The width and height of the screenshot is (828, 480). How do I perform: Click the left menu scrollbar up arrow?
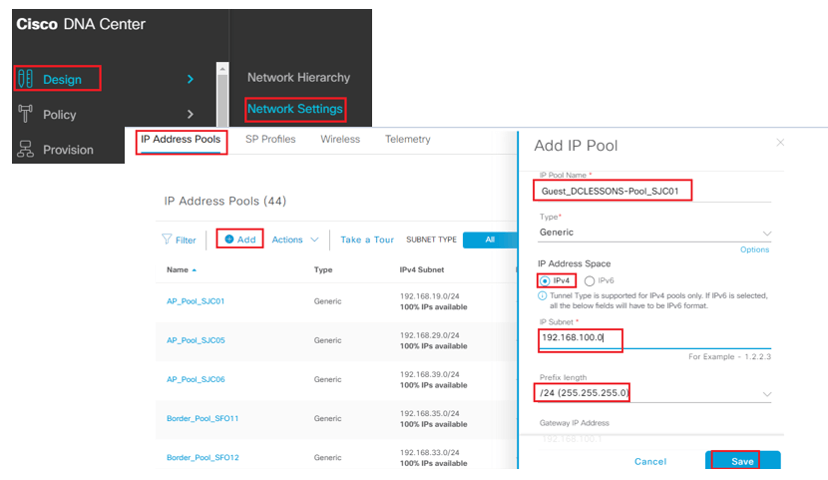point(223,69)
